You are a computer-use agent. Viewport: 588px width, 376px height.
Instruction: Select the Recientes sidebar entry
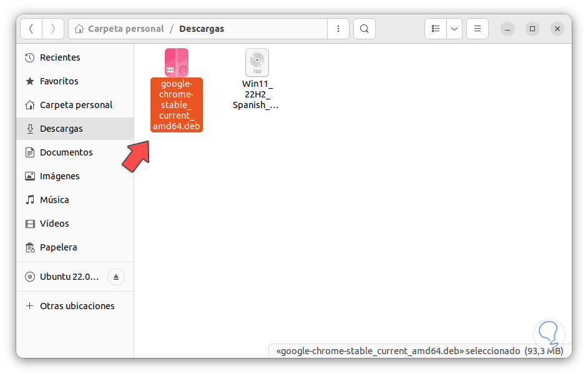pos(59,57)
